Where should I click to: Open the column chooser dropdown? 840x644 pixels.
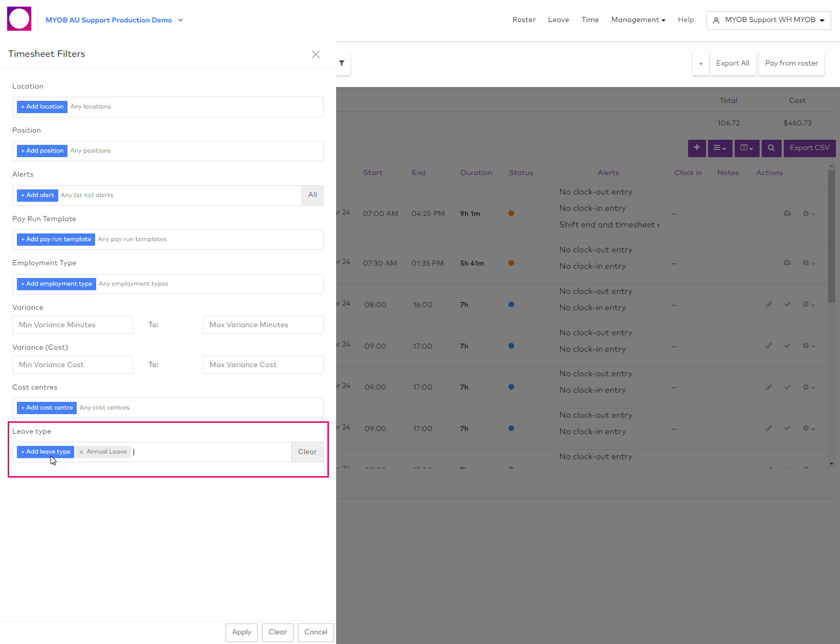747,148
